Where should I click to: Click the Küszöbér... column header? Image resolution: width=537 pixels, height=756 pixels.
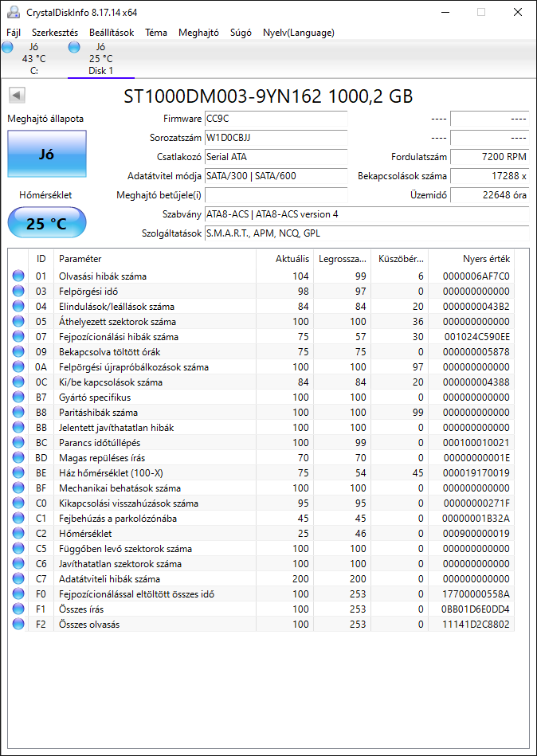[400, 259]
